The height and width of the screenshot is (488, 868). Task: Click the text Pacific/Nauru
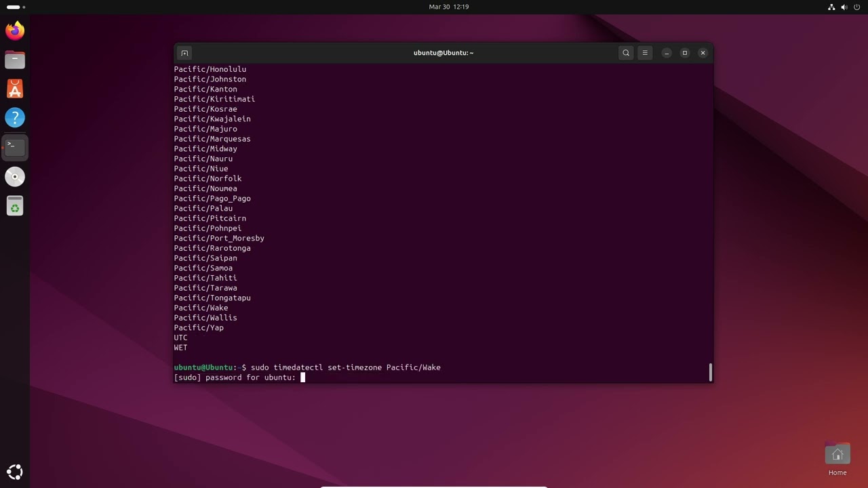pos(203,159)
